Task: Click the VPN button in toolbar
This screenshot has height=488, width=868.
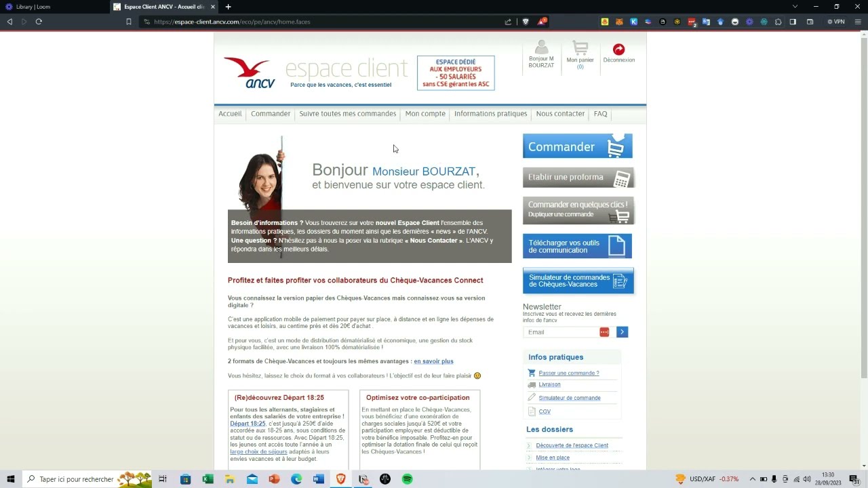Action: [836, 22]
